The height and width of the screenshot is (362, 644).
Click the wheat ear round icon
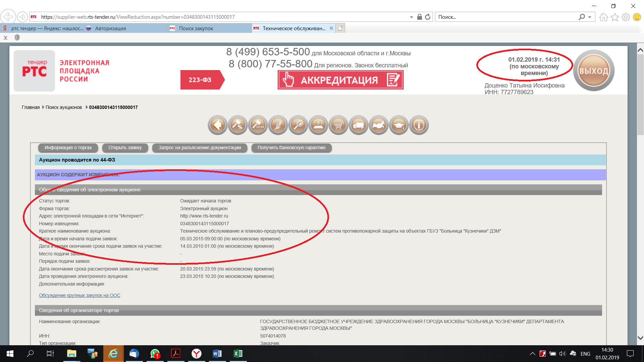[x=278, y=125]
